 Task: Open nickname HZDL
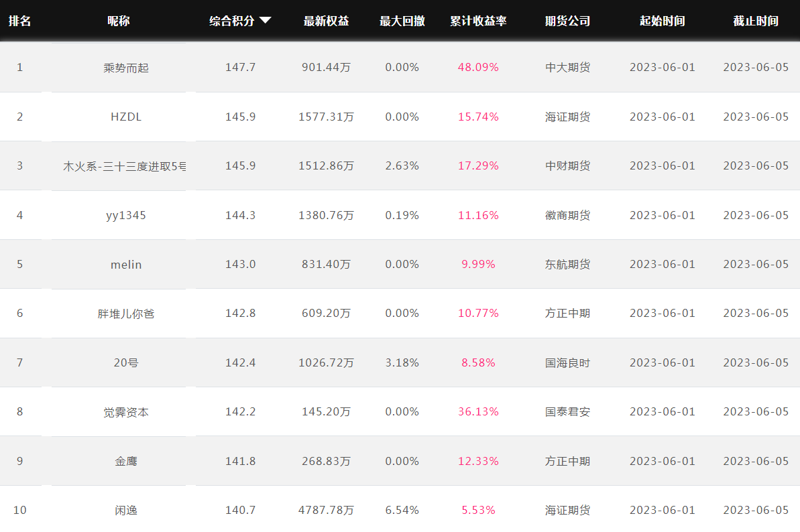point(126,117)
